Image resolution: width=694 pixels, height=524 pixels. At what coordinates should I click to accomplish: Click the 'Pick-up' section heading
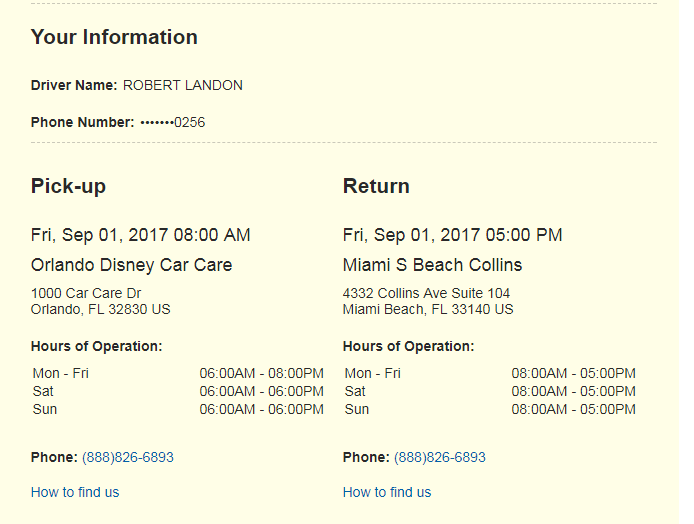coord(68,186)
